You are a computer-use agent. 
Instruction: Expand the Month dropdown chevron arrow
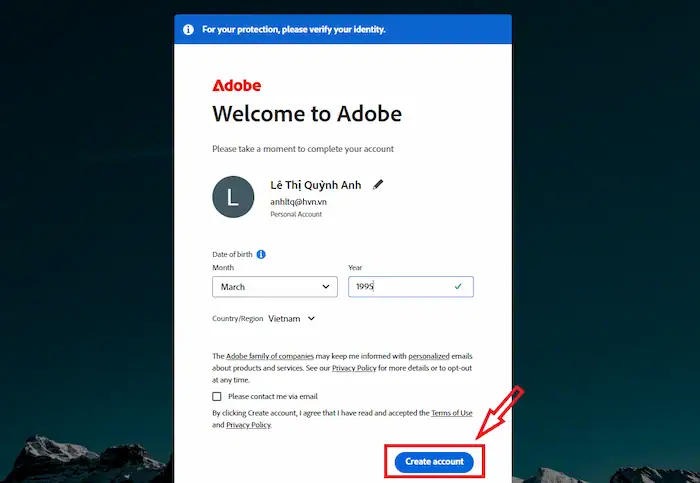[326, 287]
